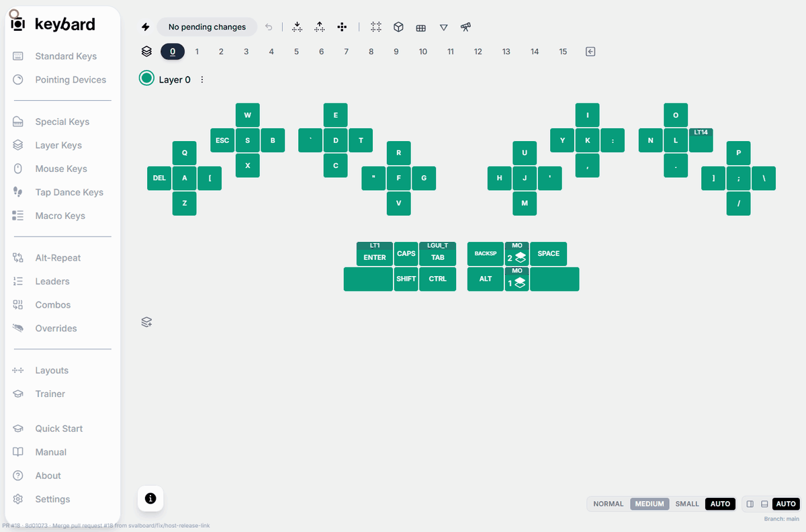Screen dimensions: 806x532
Task: Select the MO 2 layer key
Action: (517, 254)
